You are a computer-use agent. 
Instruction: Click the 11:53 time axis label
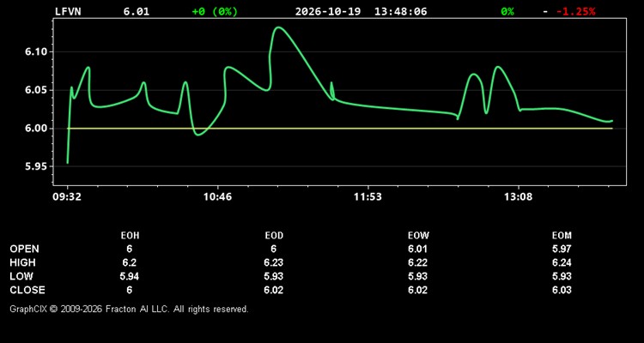coord(368,197)
